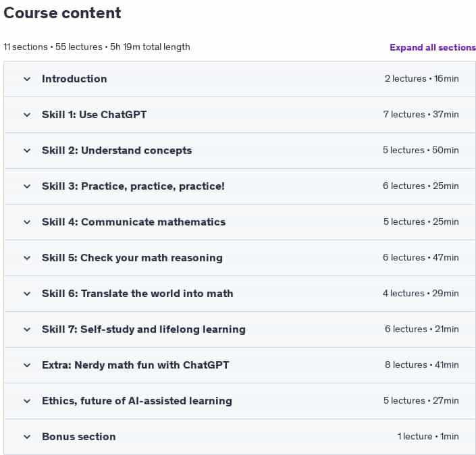
Task: Click '6 lectures • 25min' in Skill 3 row
Action: [421, 186]
